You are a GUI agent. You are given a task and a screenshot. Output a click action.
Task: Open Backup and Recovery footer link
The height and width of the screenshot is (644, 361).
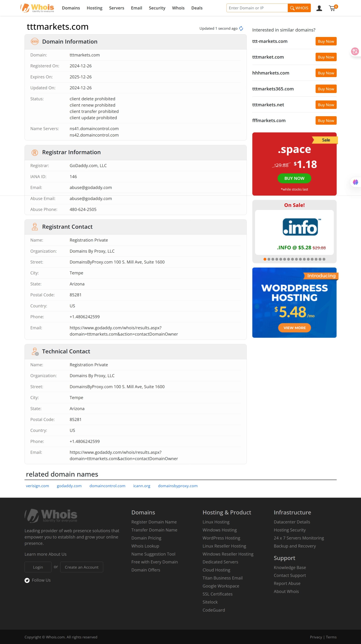click(295, 546)
